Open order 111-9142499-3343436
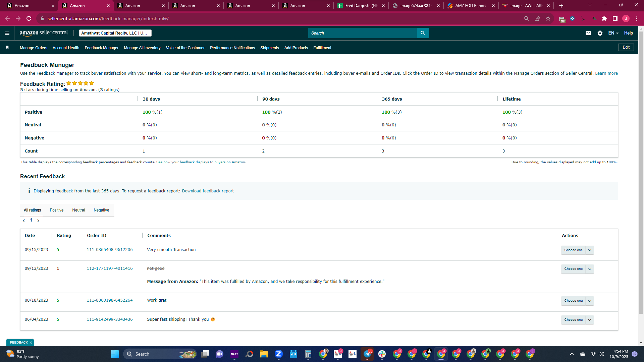This screenshot has width=644, height=362. [x=110, y=319]
